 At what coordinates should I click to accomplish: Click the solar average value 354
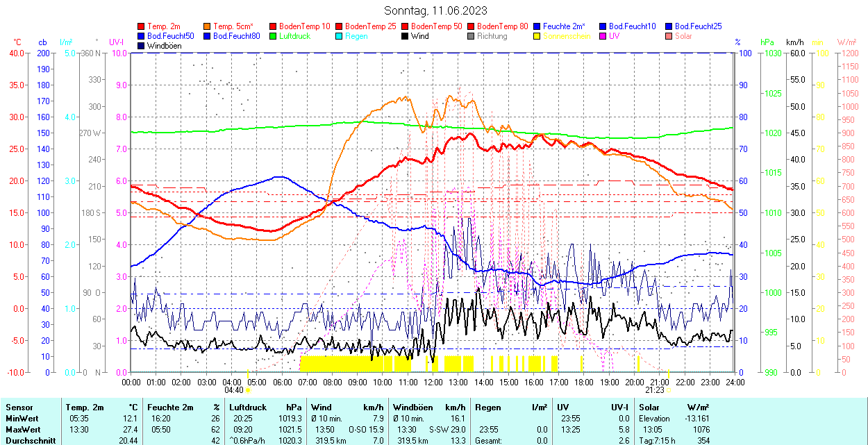pyautogui.click(x=703, y=441)
